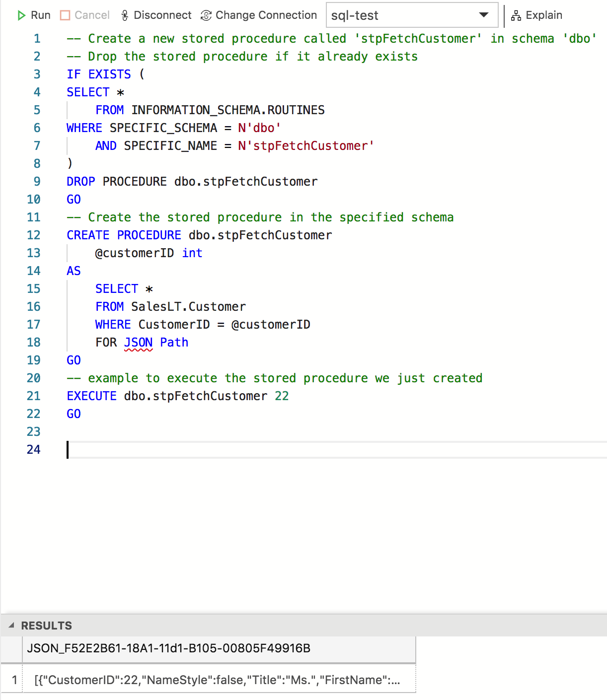Select the JSON_F52E2B61 column header
The height and width of the screenshot is (700, 607).
(x=169, y=648)
